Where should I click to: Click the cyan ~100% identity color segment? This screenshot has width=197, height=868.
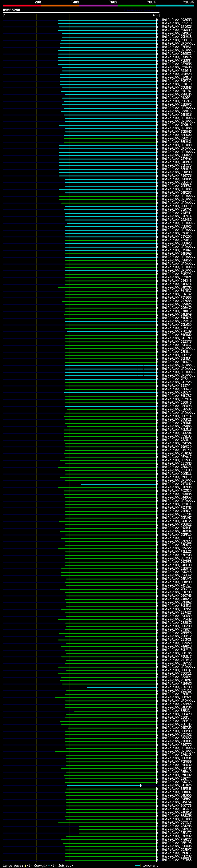pos(175,6)
